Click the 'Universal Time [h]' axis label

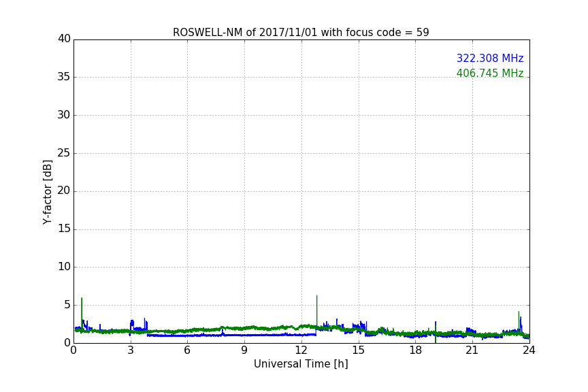coord(301,364)
